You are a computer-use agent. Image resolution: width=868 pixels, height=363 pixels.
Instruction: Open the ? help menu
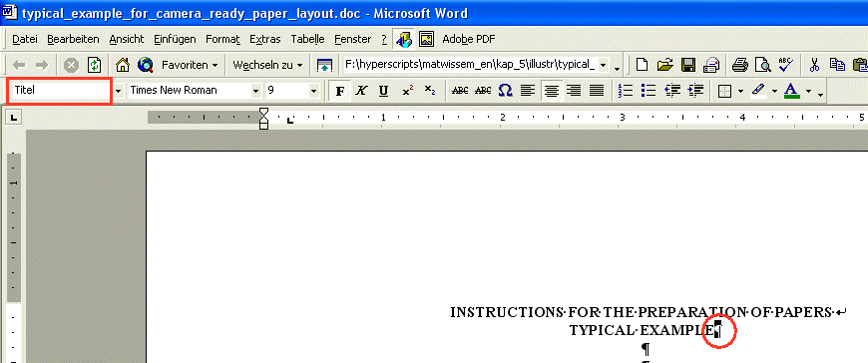click(384, 39)
